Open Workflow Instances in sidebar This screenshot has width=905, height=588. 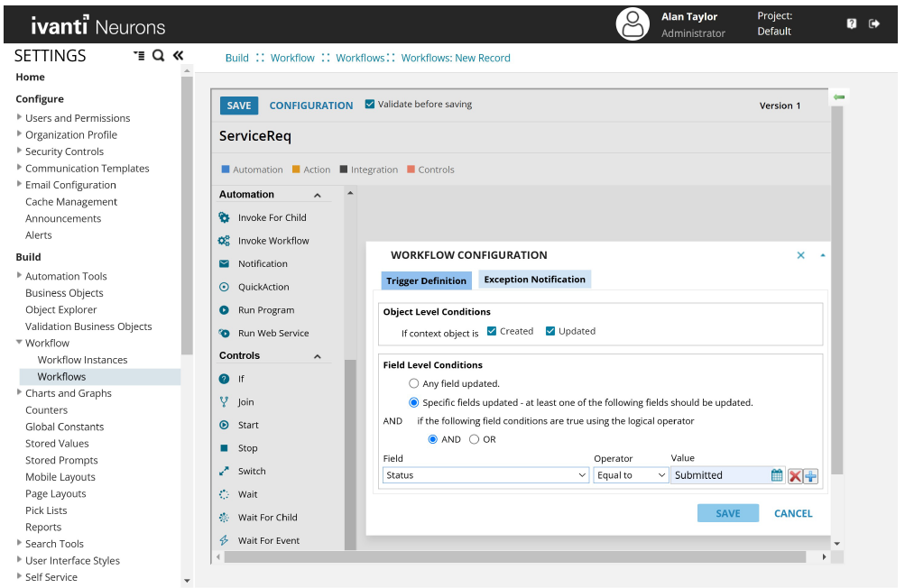[82, 360]
